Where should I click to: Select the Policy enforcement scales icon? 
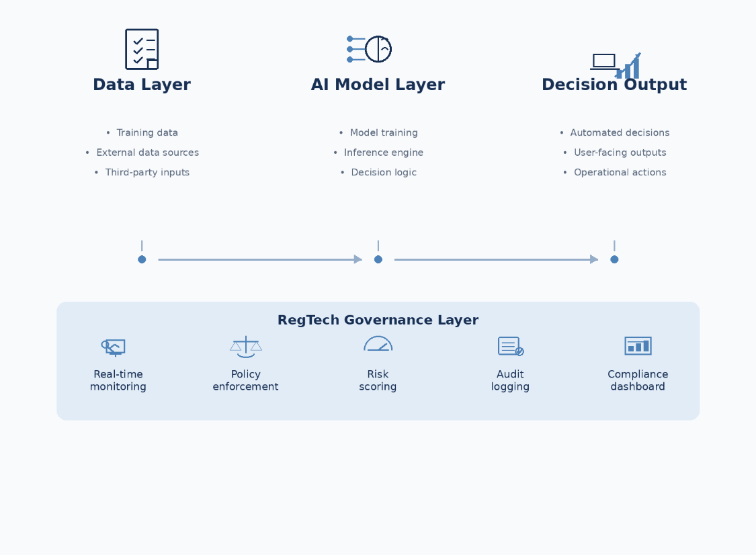[246, 347]
